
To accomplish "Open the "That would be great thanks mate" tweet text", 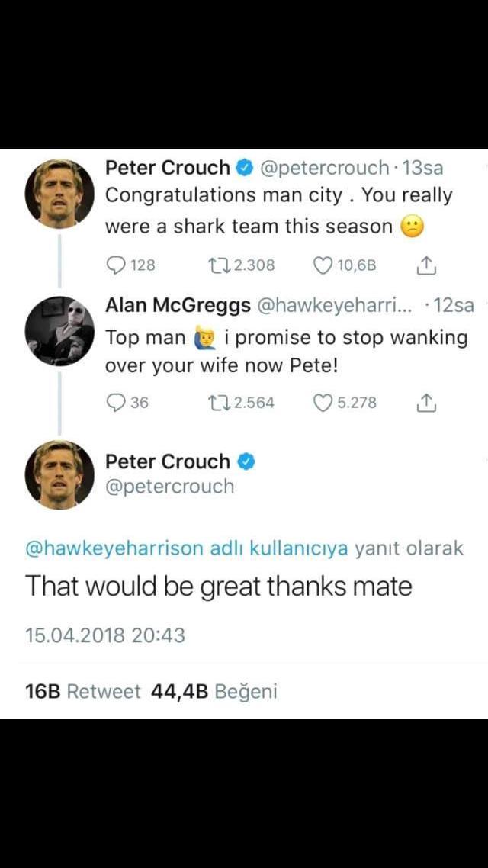I will (219, 587).
